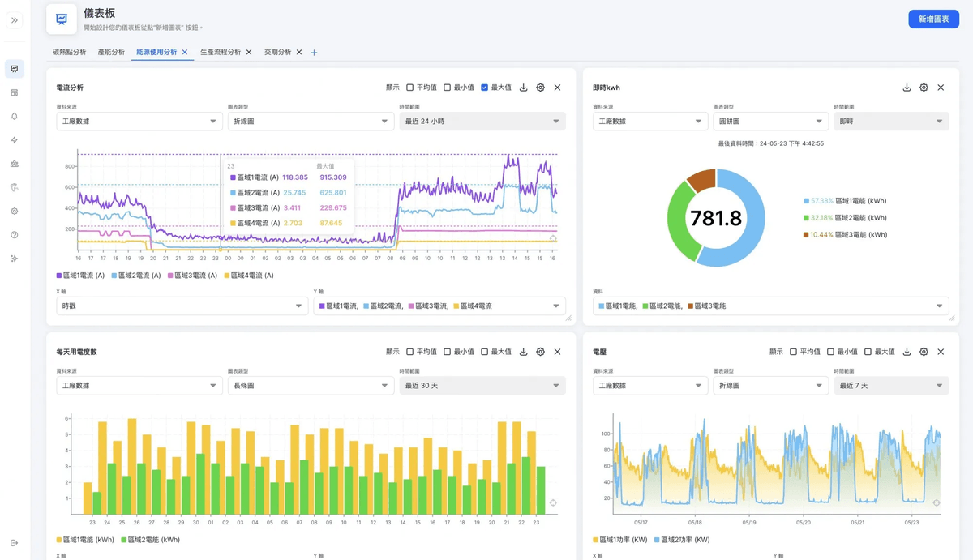The width and height of the screenshot is (973, 560).
Task: Switch to the 碳熱點分析 tab
Action: 69,52
